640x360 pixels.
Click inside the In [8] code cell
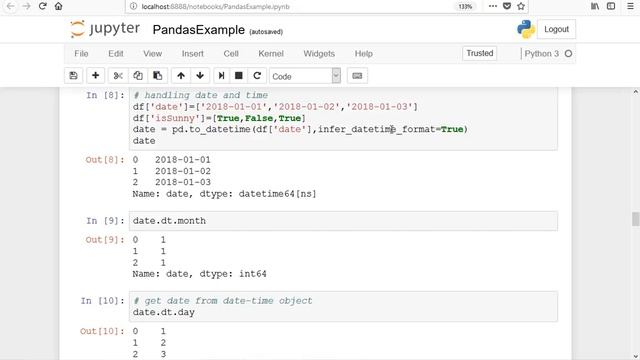[x=343, y=118]
